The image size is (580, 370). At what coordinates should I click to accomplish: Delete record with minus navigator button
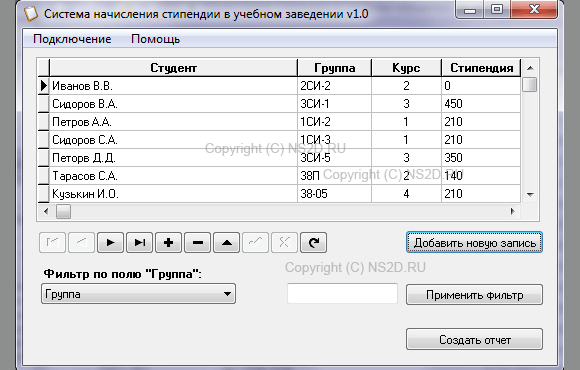198,243
